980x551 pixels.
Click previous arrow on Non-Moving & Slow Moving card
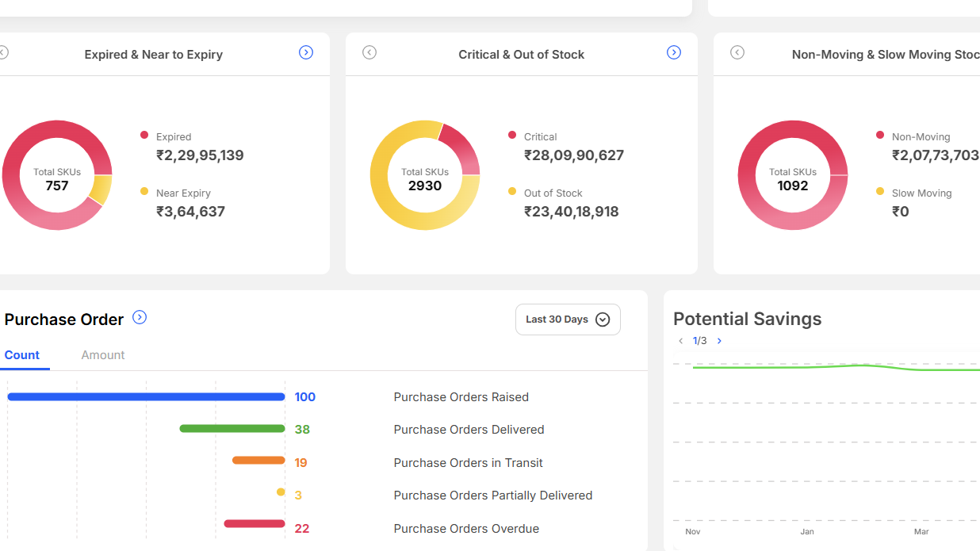(737, 52)
